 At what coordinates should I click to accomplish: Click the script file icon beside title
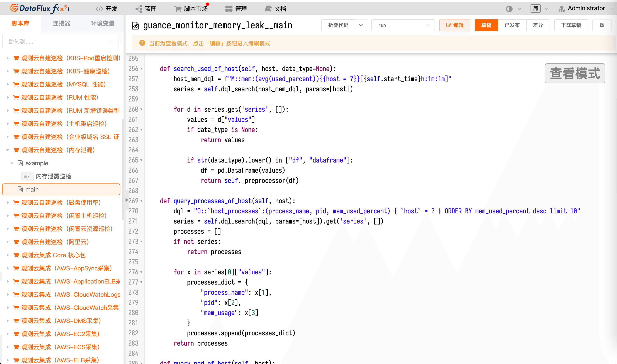point(135,25)
